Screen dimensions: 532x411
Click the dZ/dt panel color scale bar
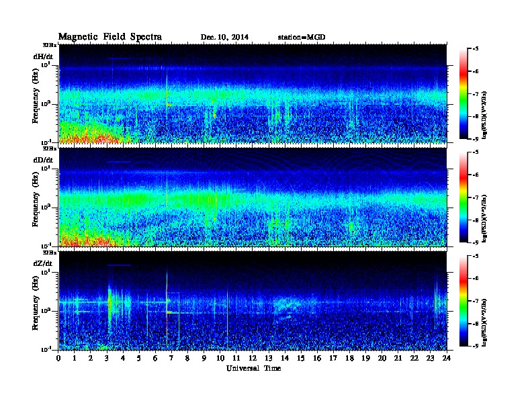pos(463,301)
